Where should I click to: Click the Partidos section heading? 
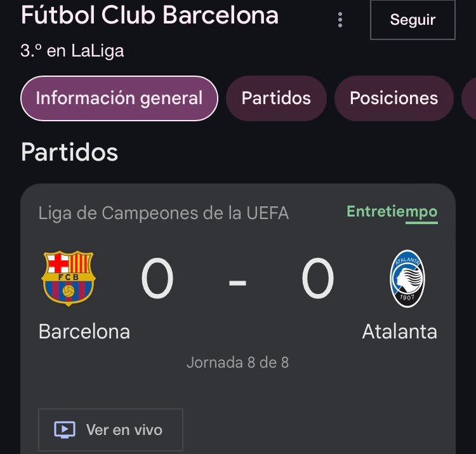pos(69,152)
